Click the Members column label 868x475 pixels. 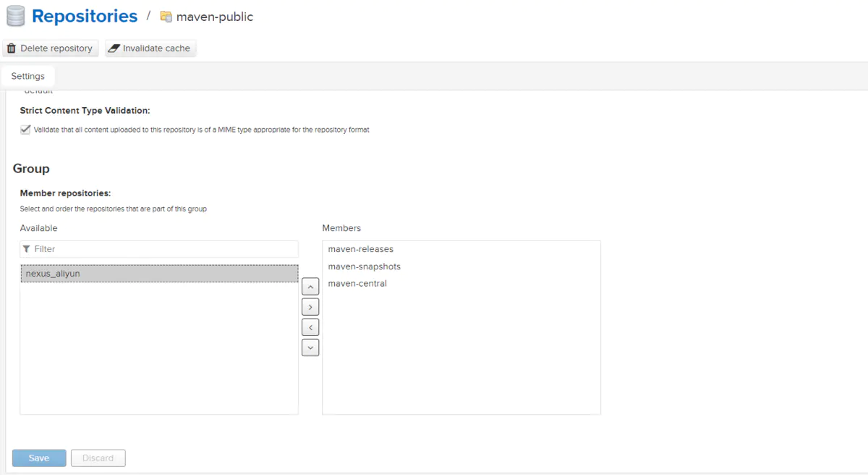tap(341, 228)
